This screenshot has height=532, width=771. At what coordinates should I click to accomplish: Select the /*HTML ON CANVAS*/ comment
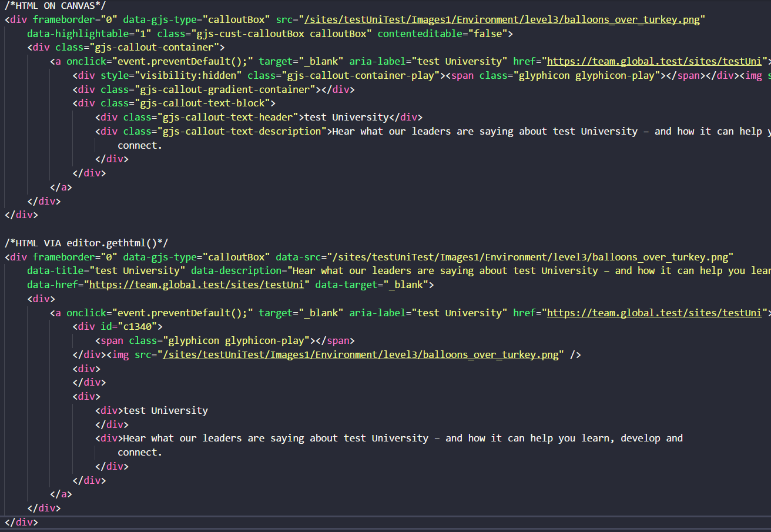point(53,5)
